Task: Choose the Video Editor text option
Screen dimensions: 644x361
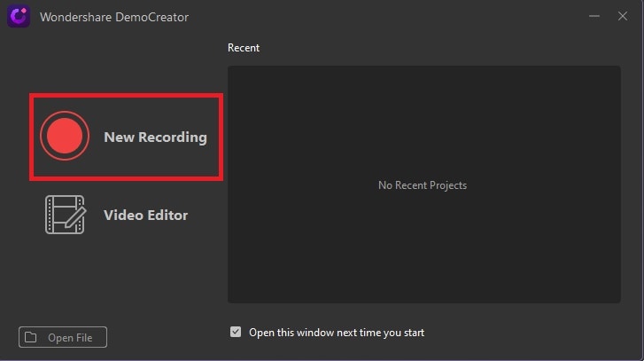Action: (x=146, y=215)
